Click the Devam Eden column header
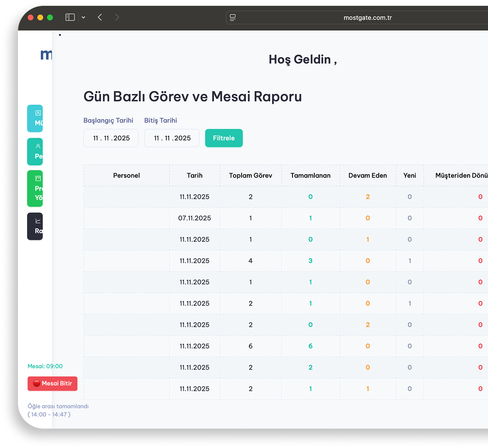The width and height of the screenshot is (488, 448). [x=368, y=176]
